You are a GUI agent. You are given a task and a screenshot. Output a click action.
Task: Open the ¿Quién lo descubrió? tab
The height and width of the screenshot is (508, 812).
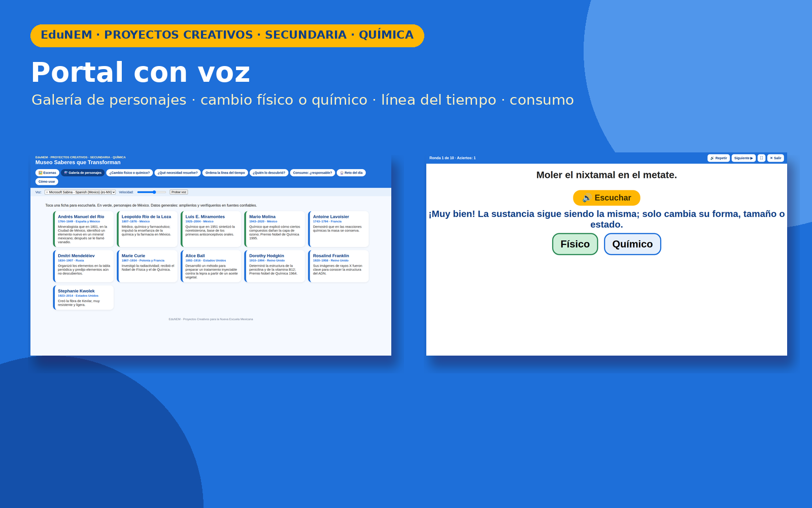[x=269, y=173]
